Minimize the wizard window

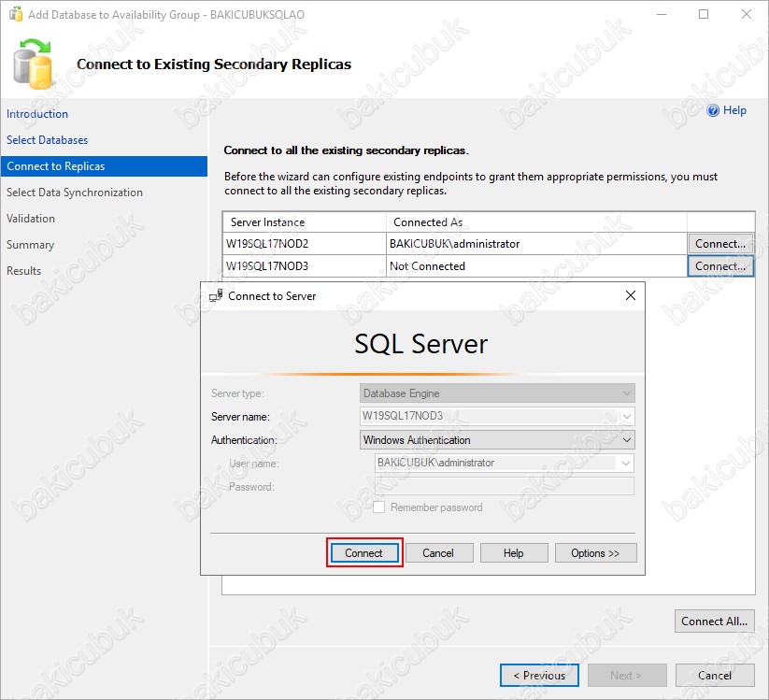click(662, 14)
